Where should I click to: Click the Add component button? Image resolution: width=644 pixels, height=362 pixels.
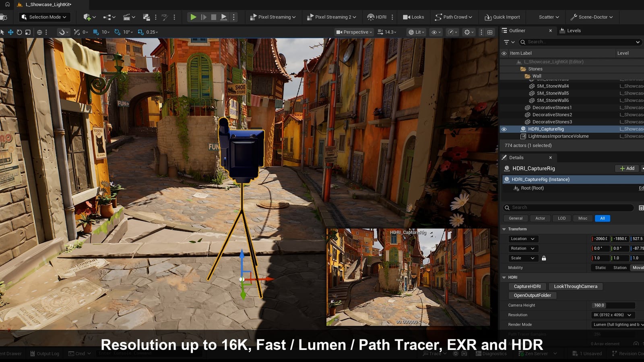pyautogui.click(x=627, y=169)
